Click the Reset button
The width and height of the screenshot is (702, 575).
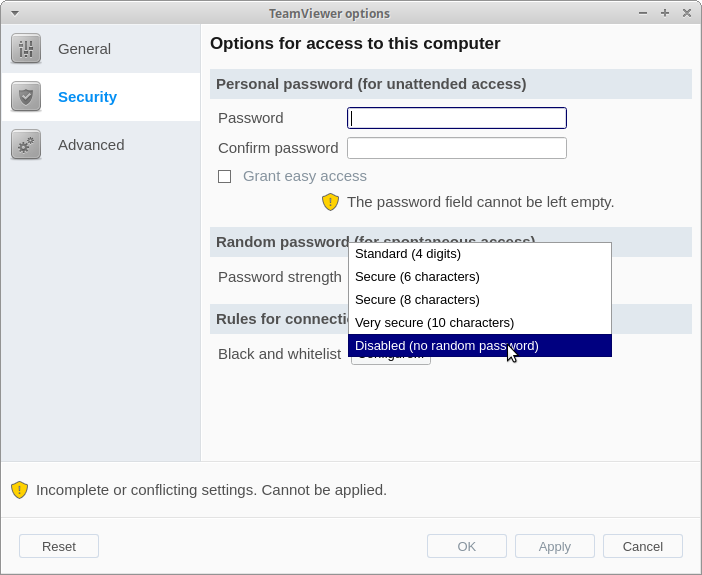click(x=59, y=546)
